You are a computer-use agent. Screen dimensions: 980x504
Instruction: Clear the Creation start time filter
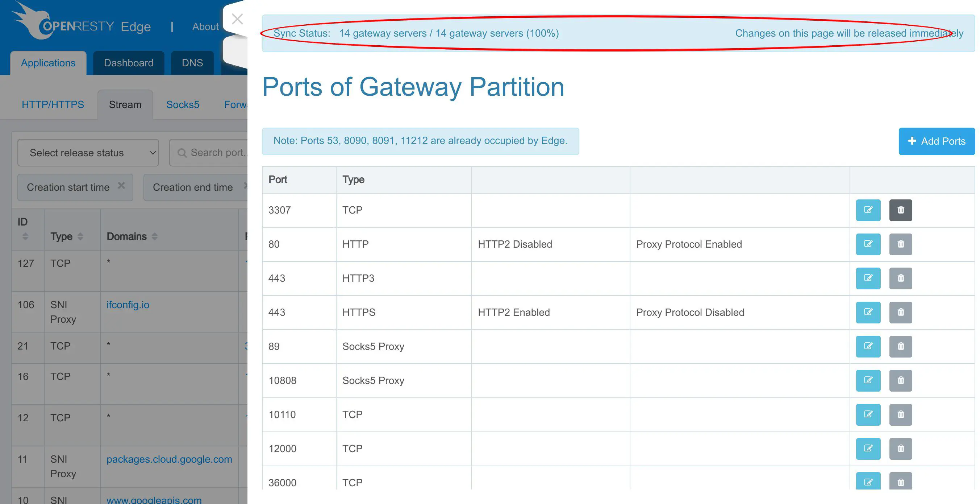[x=121, y=185]
